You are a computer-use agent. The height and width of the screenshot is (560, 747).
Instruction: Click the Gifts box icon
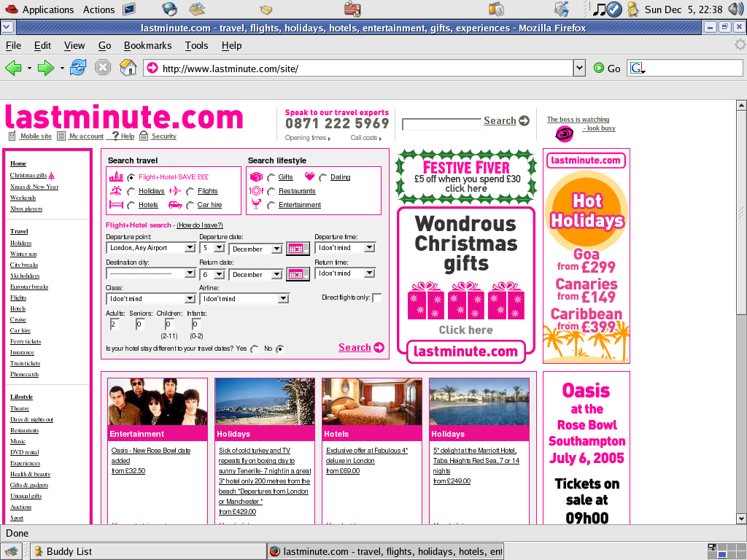[256, 176]
